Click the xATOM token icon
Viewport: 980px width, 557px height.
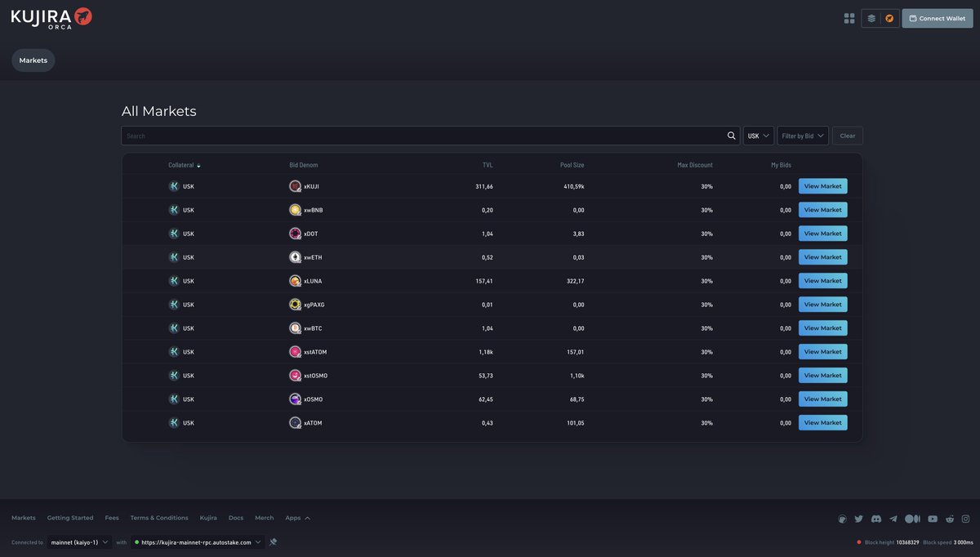tap(295, 423)
